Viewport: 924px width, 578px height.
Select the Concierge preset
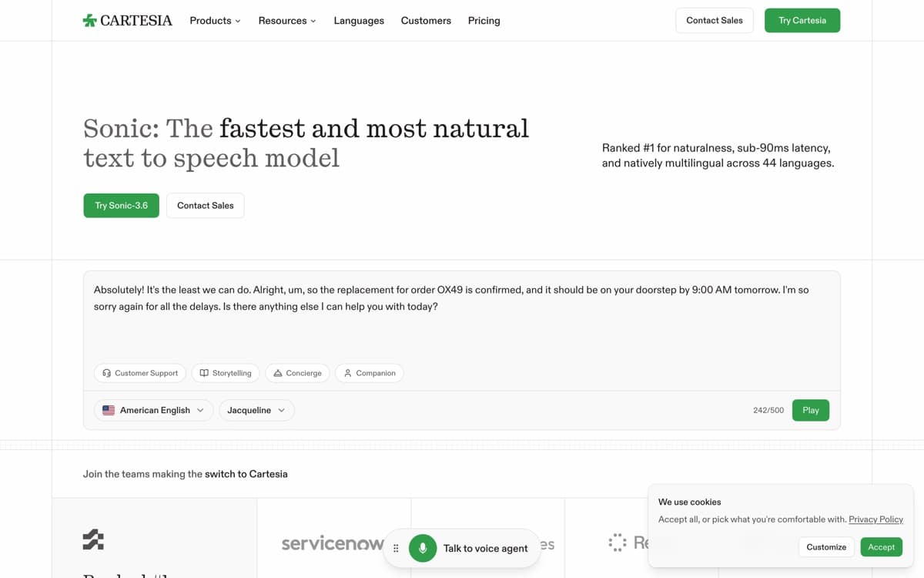(x=298, y=373)
